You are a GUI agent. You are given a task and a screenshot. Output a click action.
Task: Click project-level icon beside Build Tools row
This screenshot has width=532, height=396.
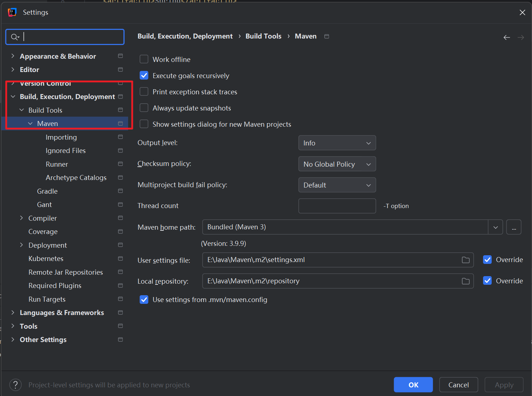pos(121,110)
